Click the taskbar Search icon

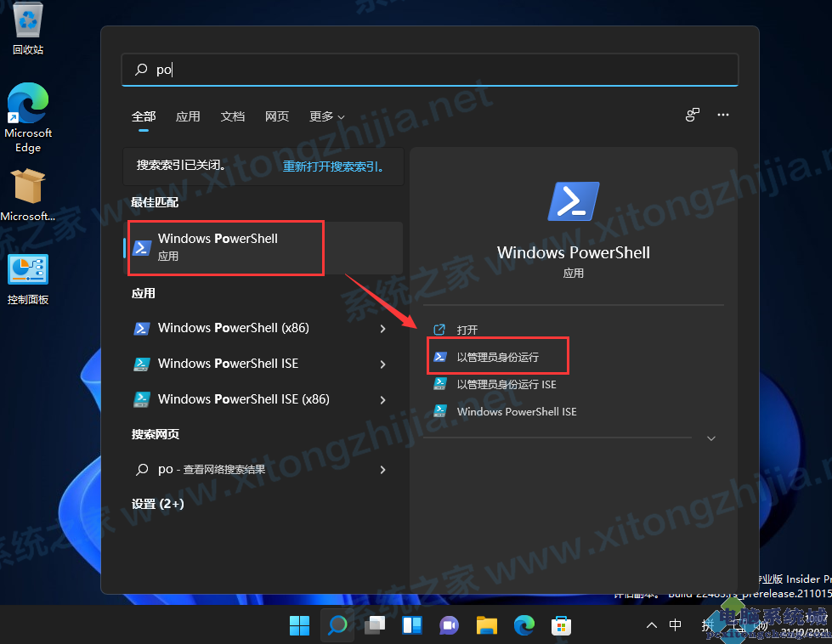337,626
